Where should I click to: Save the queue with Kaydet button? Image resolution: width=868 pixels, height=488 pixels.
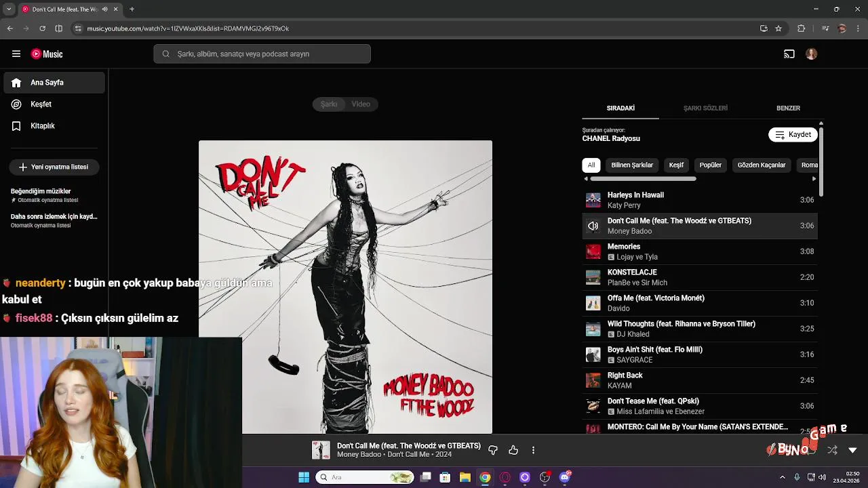click(793, 135)
